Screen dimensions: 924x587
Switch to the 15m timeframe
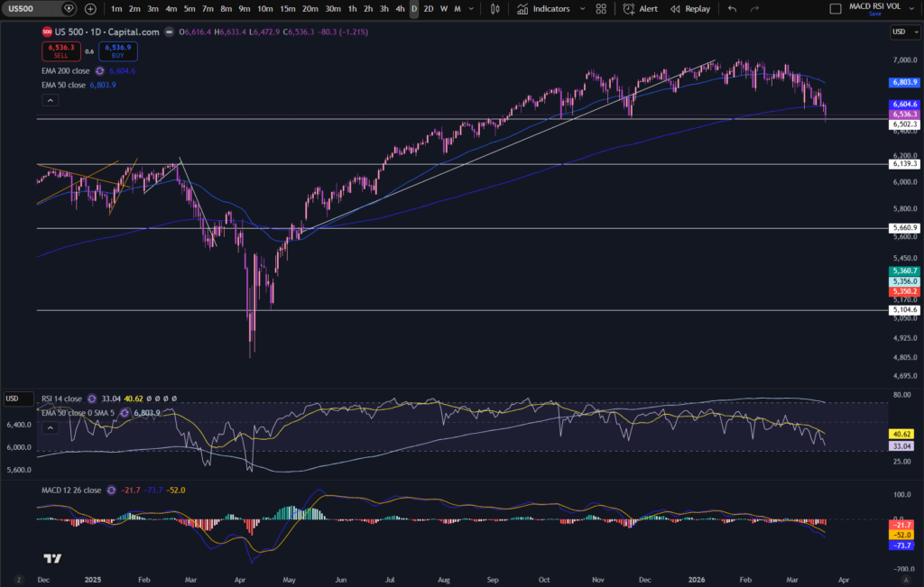288,9
